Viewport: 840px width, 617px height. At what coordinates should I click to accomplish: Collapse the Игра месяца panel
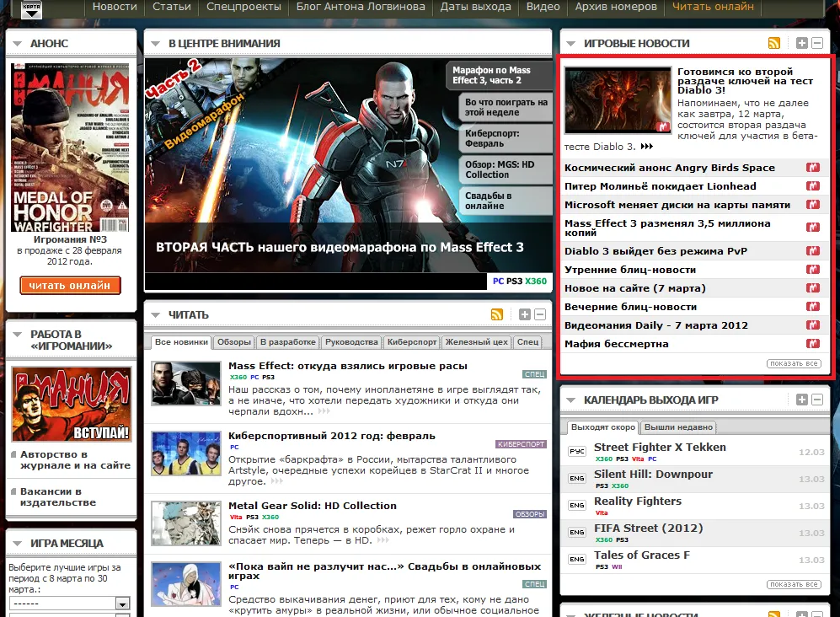[17, 543]
